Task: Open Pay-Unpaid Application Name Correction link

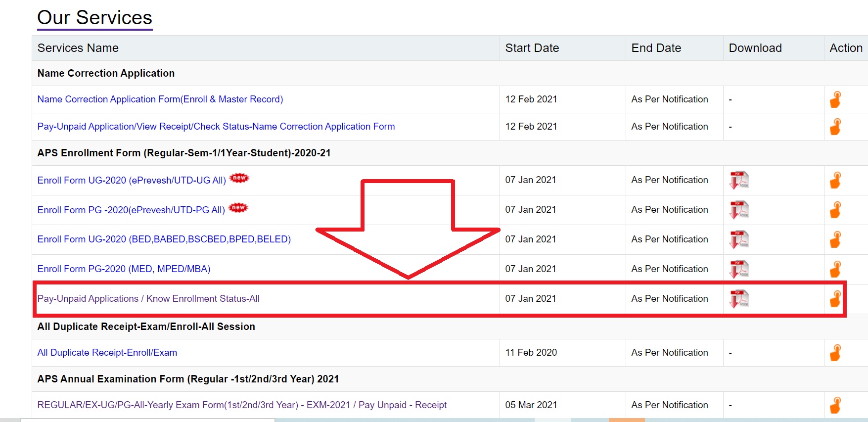Action: pos(216,127)
